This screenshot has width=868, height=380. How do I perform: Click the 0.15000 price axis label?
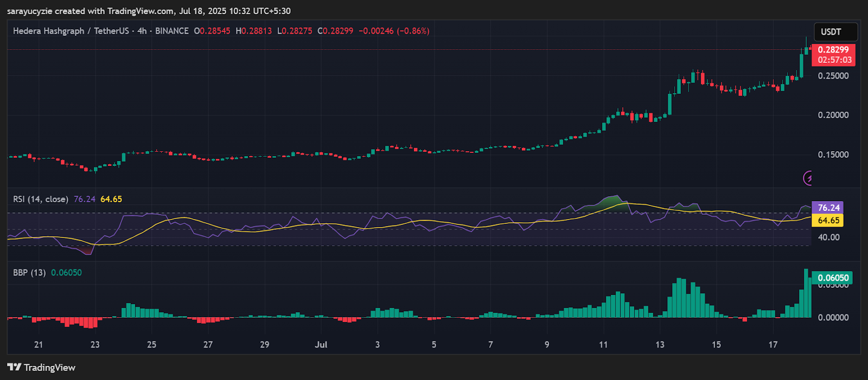coord(833,154)
